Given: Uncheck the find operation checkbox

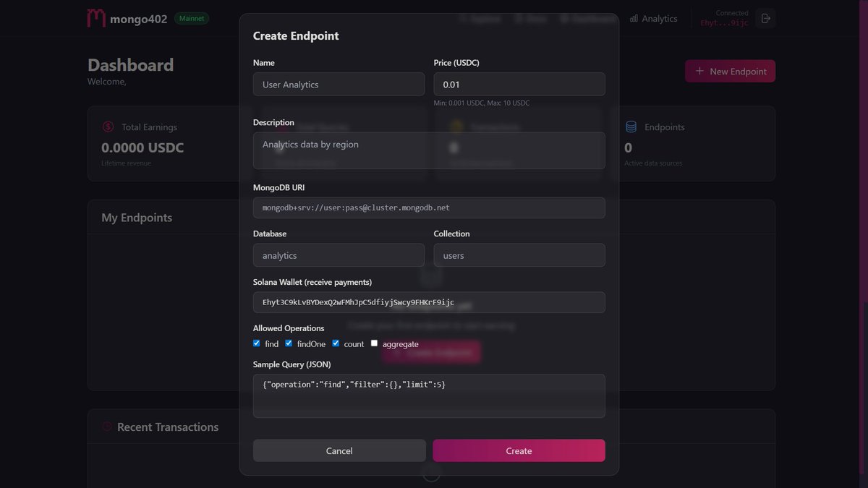Looking at the screenshot, I should pos(257,343).
